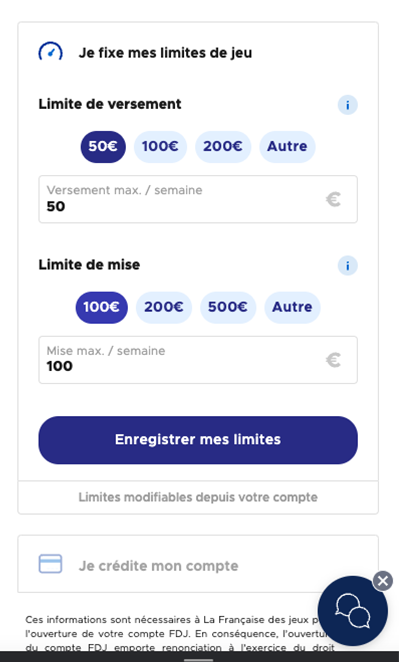Viewport: 399px width, 663px height.
Task: Select the 50€ deposit limit
Action: 103,147
